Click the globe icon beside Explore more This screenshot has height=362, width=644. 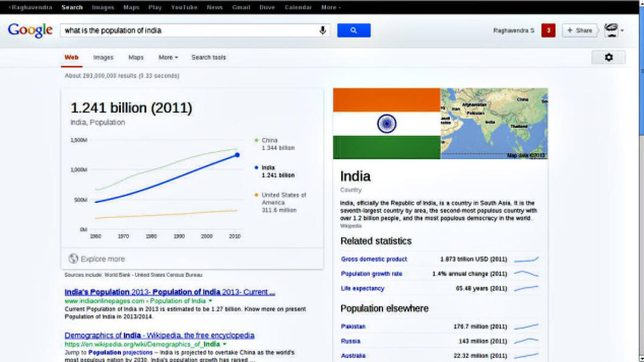click(x=74, y=259)
